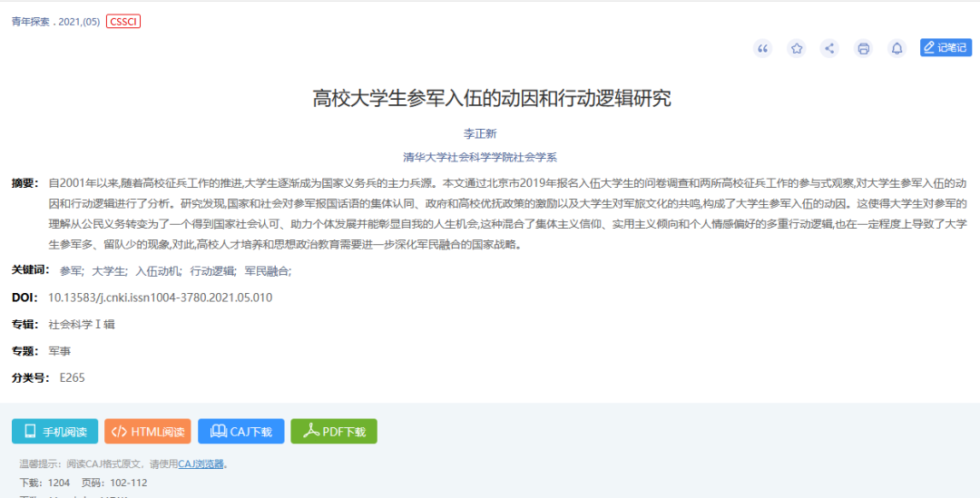Select the keyword 大学生
Image resolution: width=980 pixels, height=498 pixels.
(109, 271)
